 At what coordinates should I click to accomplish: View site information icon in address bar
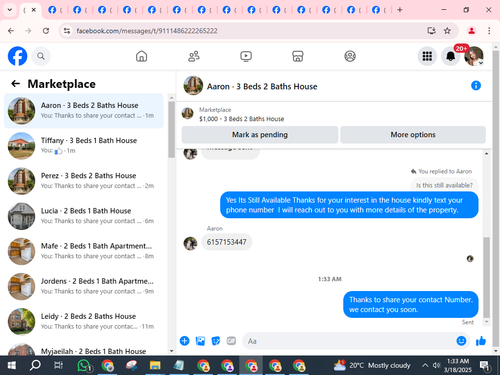point(67,31)
